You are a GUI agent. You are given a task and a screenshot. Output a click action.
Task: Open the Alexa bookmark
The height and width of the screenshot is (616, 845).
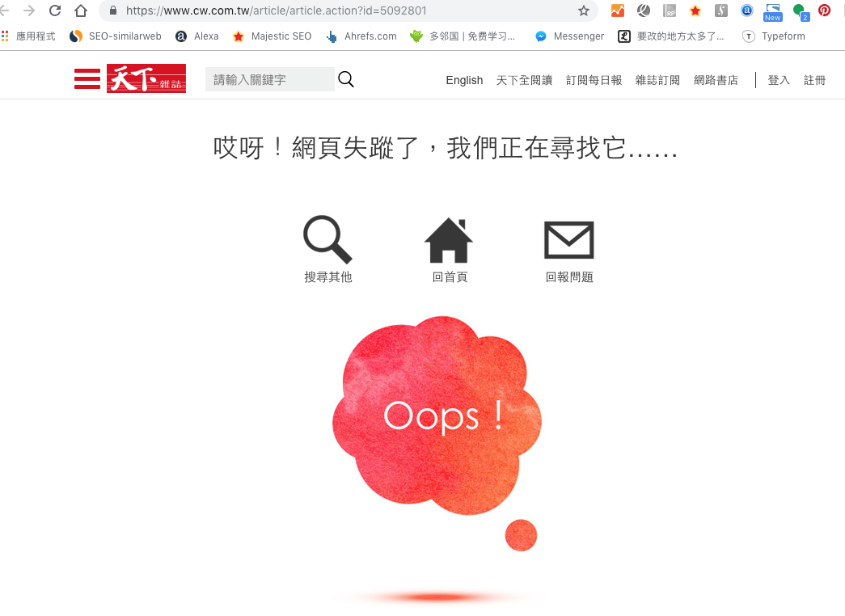(x=197, y=36)
